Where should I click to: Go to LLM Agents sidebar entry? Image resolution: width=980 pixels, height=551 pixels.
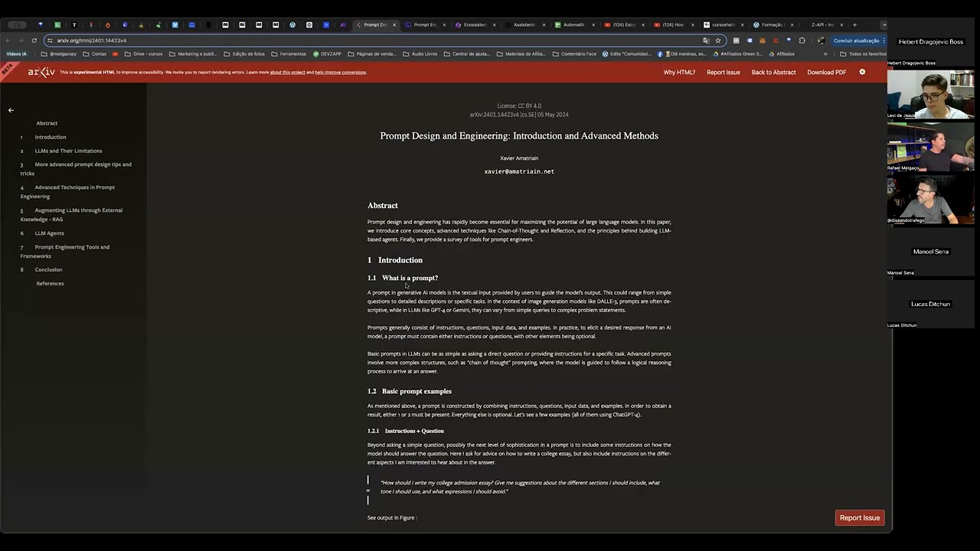click(50, 233)
